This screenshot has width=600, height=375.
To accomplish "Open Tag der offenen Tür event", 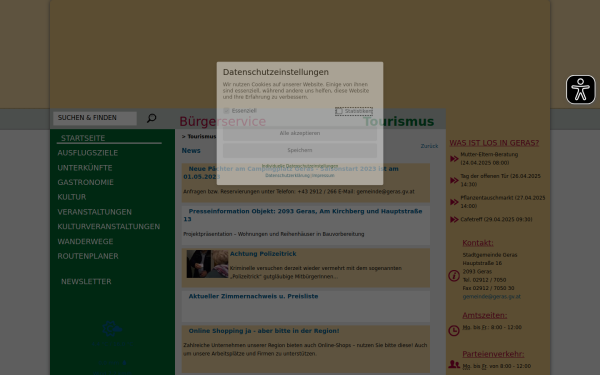I will point(501,180).
